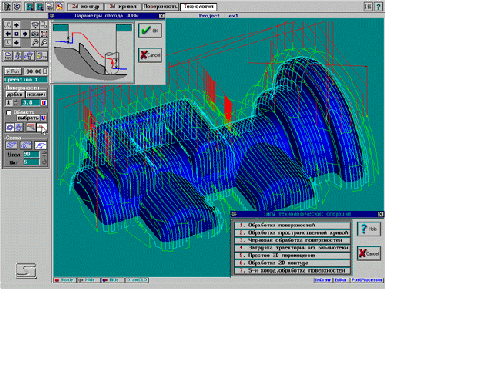The width and height of the screenshot is (500, 375).
Task: Select operation 4 Загрузка траектории из библиотеки
Action: 292,248
